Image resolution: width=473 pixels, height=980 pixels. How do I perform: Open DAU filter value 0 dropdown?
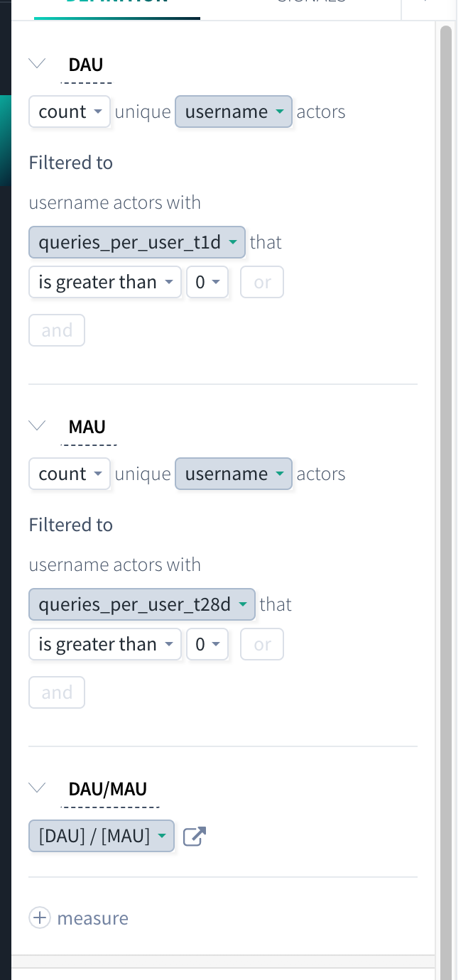point(207,282)
